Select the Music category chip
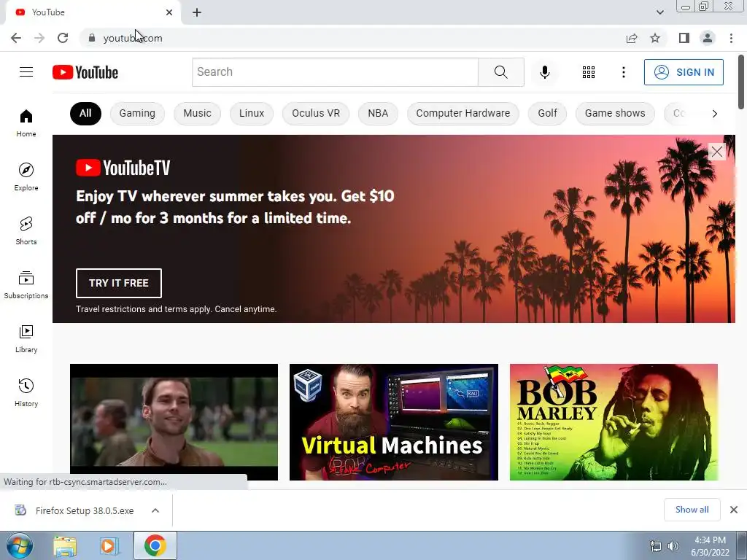Viewport: 747px width, 560px height. 197,113
